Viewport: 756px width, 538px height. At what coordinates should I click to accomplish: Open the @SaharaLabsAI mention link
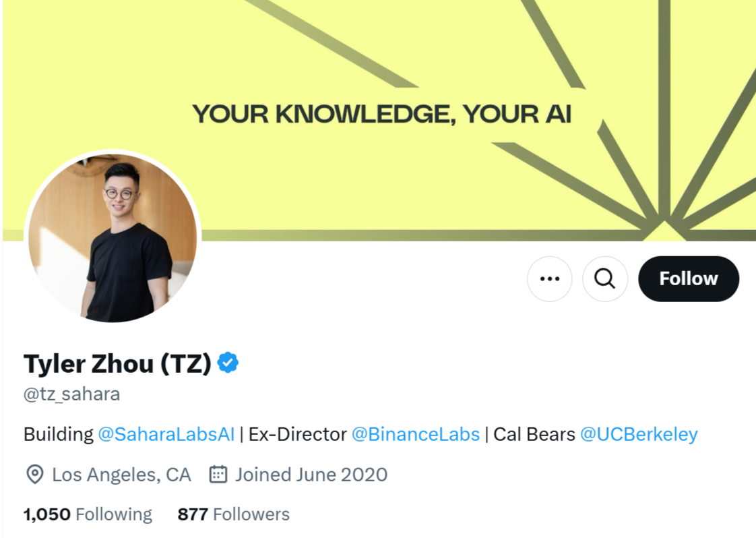click(166, 434)
